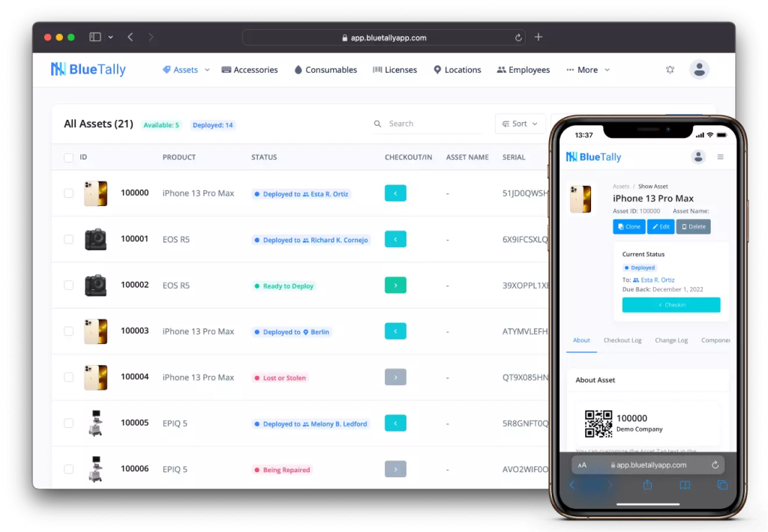The width and height of the screenshot is (768, 532).
Task: Expand the browser sidebar chevron dropdown
Action: [x=111, y=37]
